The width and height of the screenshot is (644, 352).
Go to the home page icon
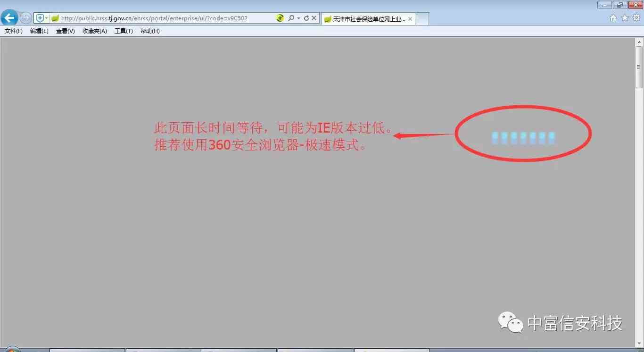613,18
